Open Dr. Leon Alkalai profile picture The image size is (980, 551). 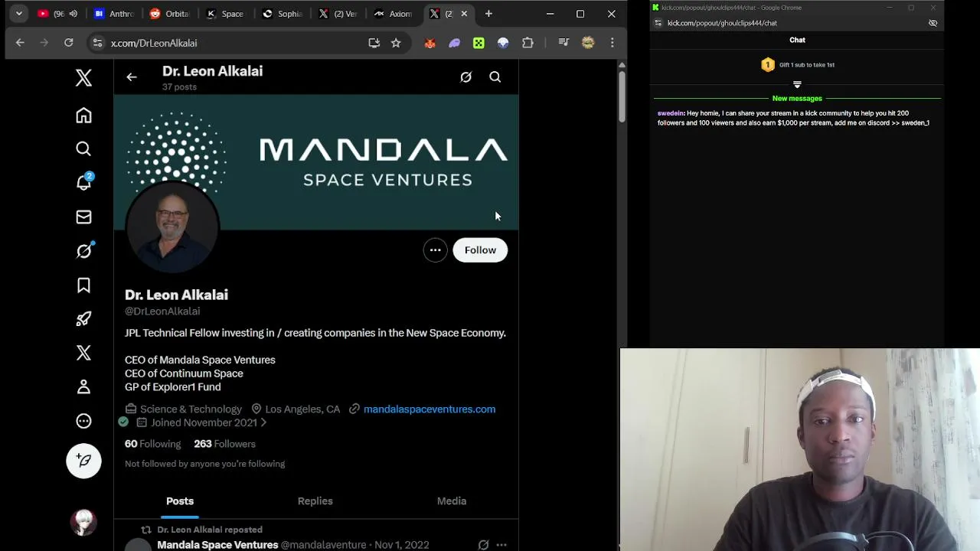tap(172, 226)
